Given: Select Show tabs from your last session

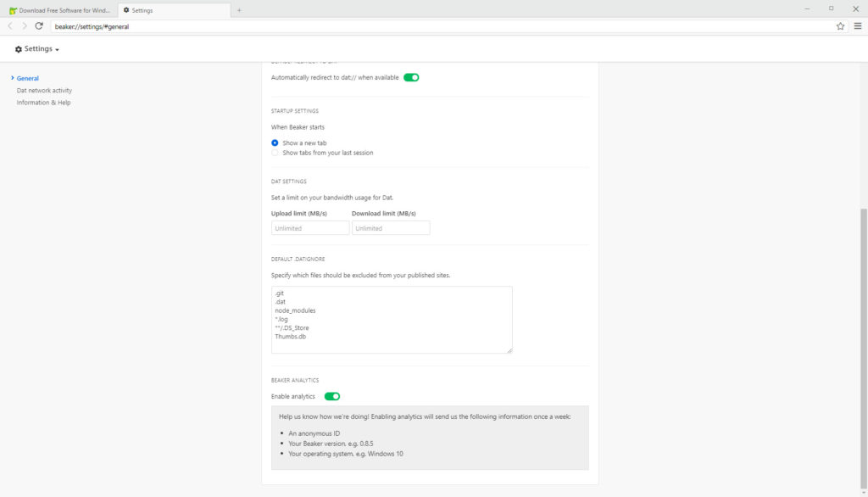Looking at the screenshot, I should pos(275,153).
